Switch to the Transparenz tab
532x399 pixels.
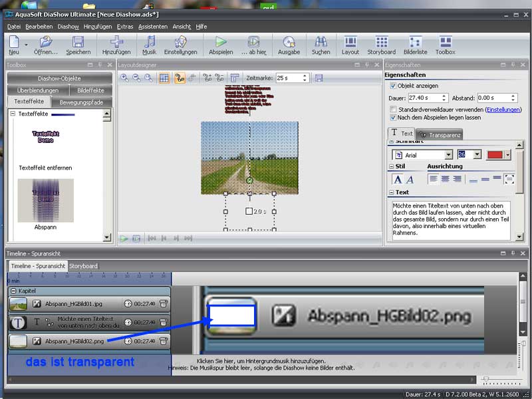click(440, 135)
